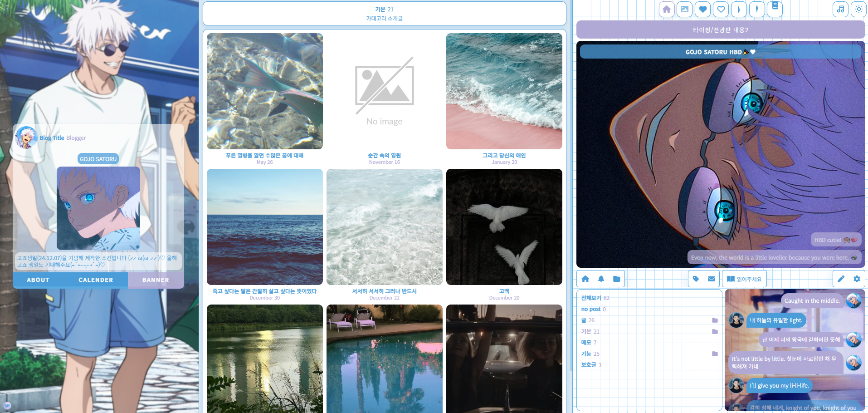Click the GOJO SATORU label badge
The image size is (868, 413).
coord(98,159)
